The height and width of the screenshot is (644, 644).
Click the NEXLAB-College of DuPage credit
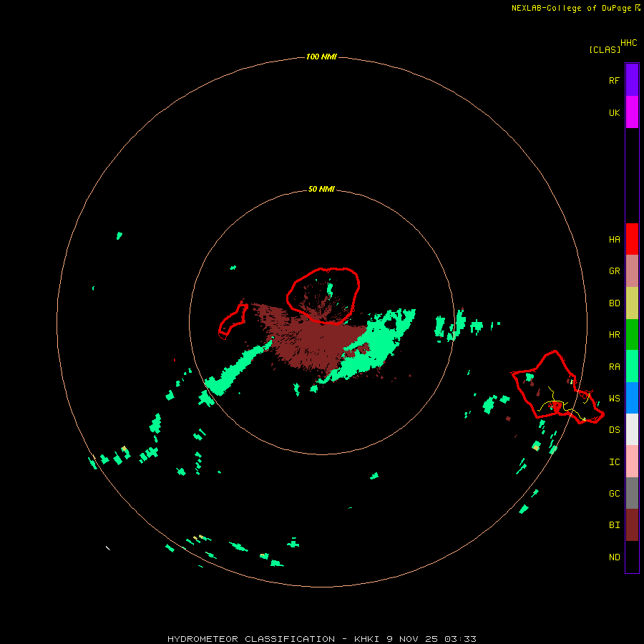coord(571,8)
